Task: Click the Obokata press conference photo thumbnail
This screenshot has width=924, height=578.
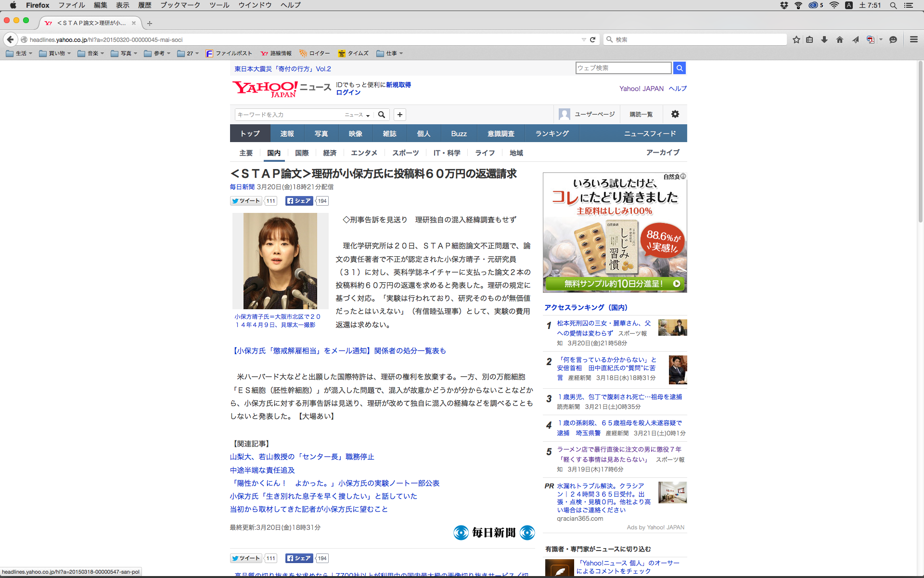Action: click(280, 261)
